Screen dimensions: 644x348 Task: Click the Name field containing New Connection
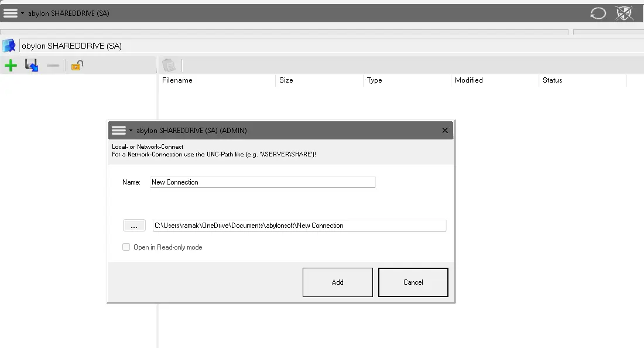coord(262,182)
